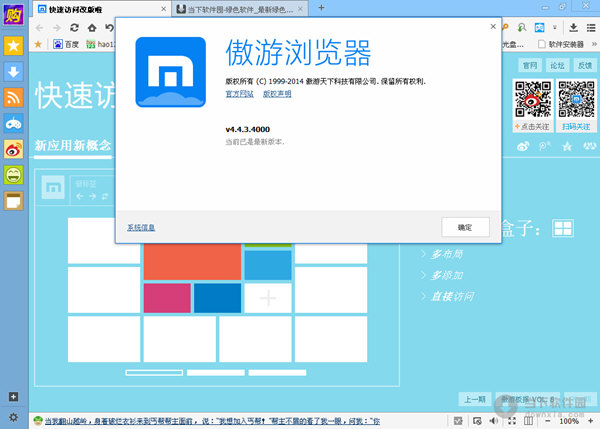Open the 百度 bookmark
Image resolution: width=600 pixels, height=429 pixels.
(66, 44)
